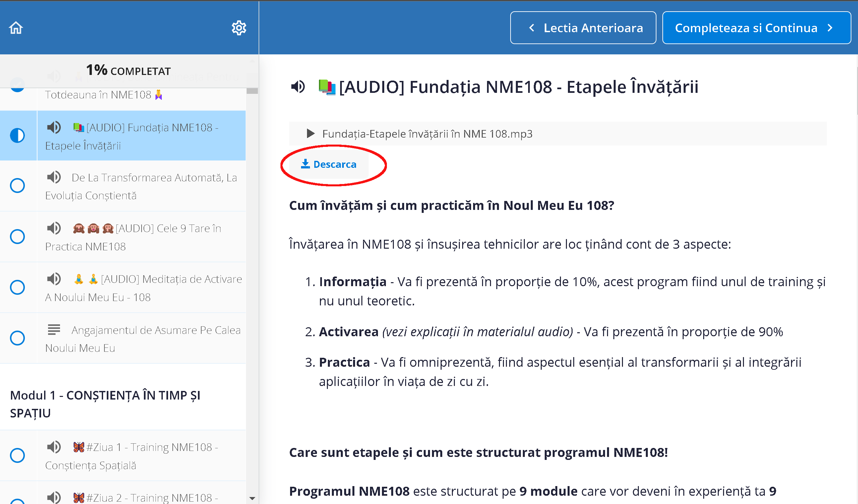Click the bold word Informația

[x=352, y=282]
